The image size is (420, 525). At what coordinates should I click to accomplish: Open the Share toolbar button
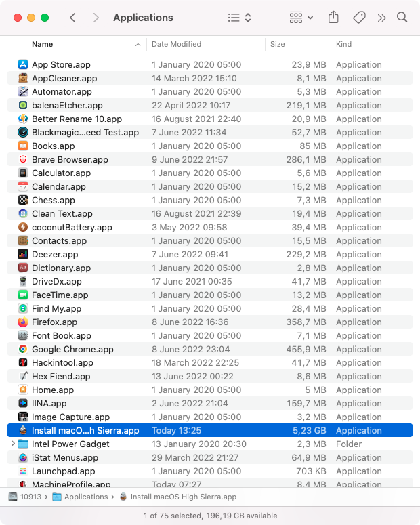[333, 18]
